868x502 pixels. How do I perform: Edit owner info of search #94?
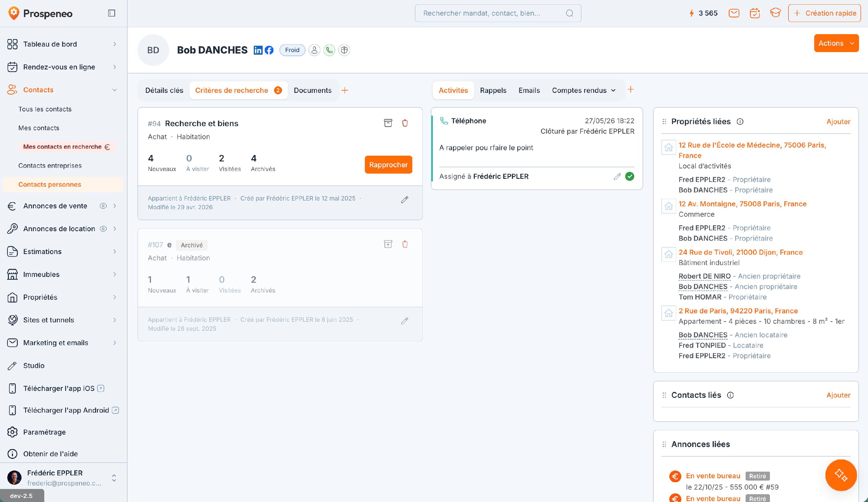[x=405, y=200]
